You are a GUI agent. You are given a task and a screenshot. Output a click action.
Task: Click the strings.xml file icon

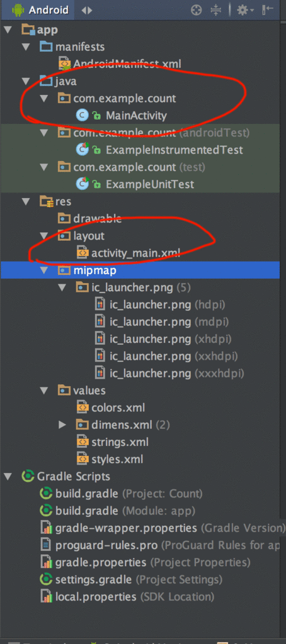coord(83,442)
